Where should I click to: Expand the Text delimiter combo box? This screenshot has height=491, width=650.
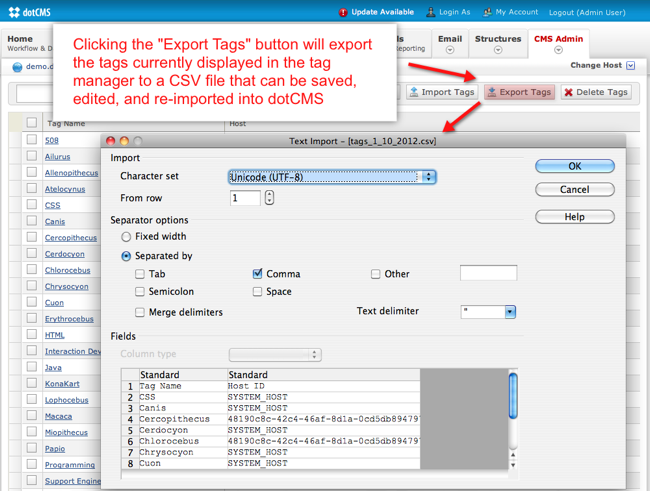509,312
